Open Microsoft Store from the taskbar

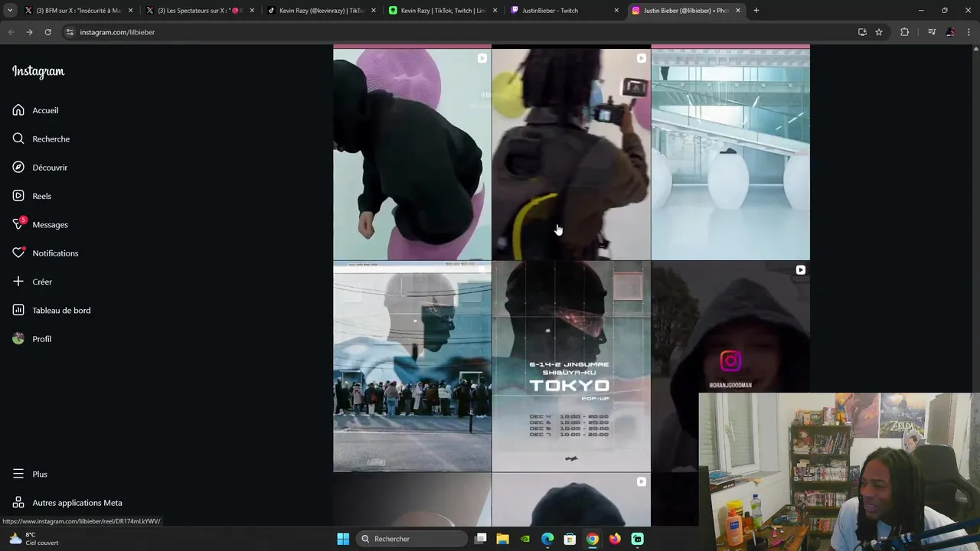tap(570, 539)
